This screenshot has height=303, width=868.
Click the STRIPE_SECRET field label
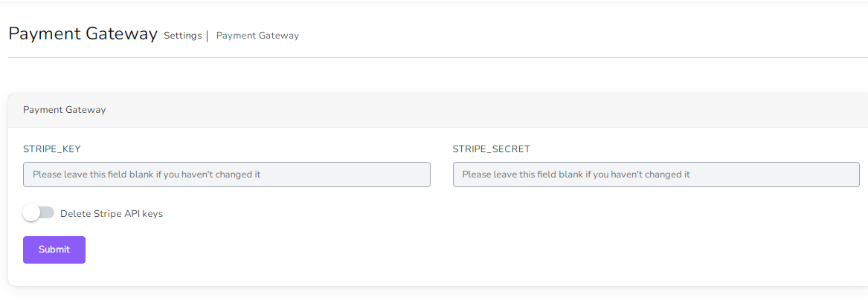pyautogui.click(x=491, y=149)
